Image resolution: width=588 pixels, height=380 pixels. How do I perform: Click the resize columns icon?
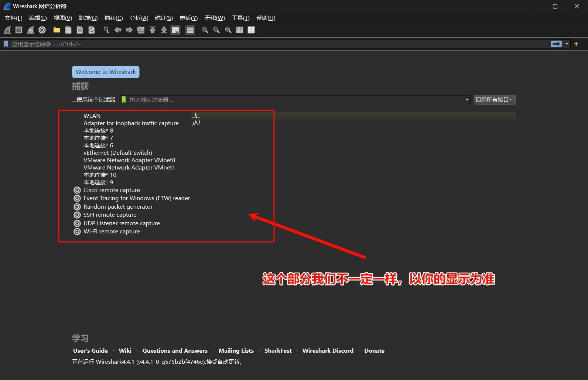coord(251,30)
